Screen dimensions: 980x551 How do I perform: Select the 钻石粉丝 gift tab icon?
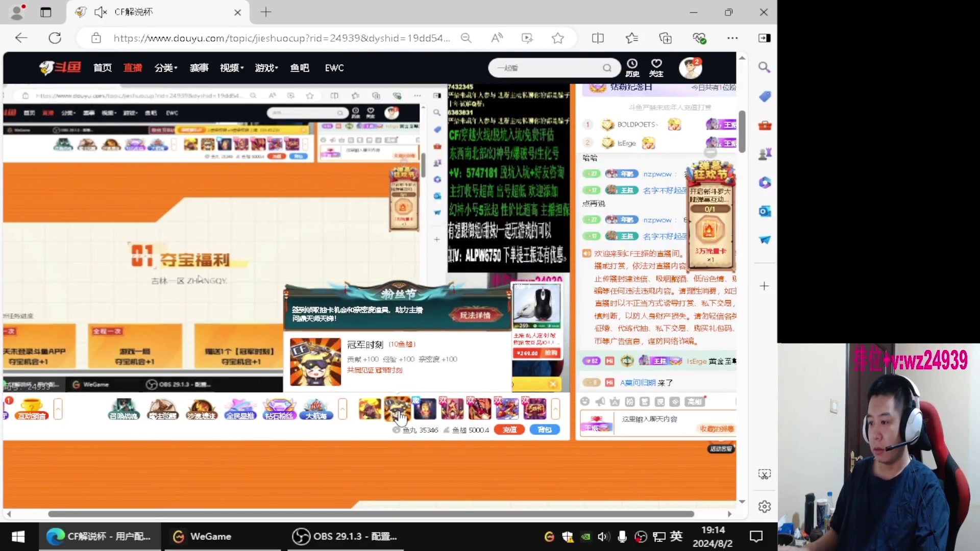279,409
